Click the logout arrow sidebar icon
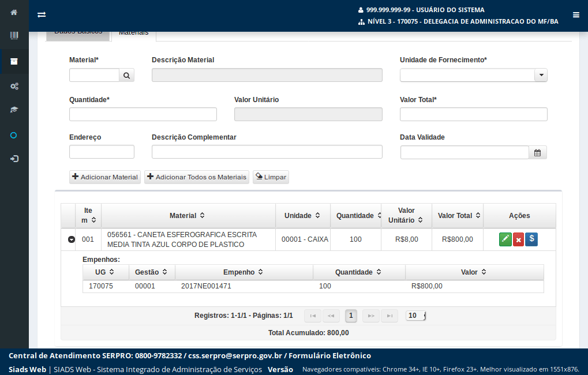 (14, 159)
